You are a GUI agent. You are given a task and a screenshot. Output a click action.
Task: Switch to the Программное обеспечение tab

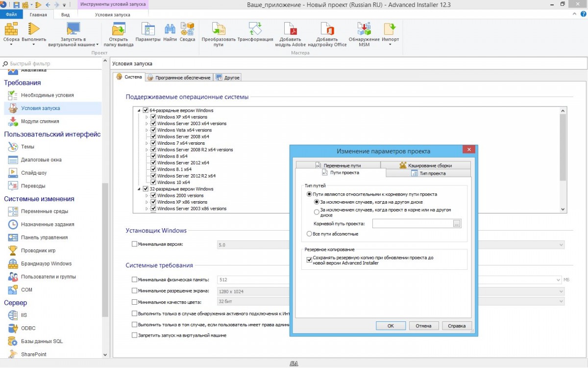coord(179,78)
